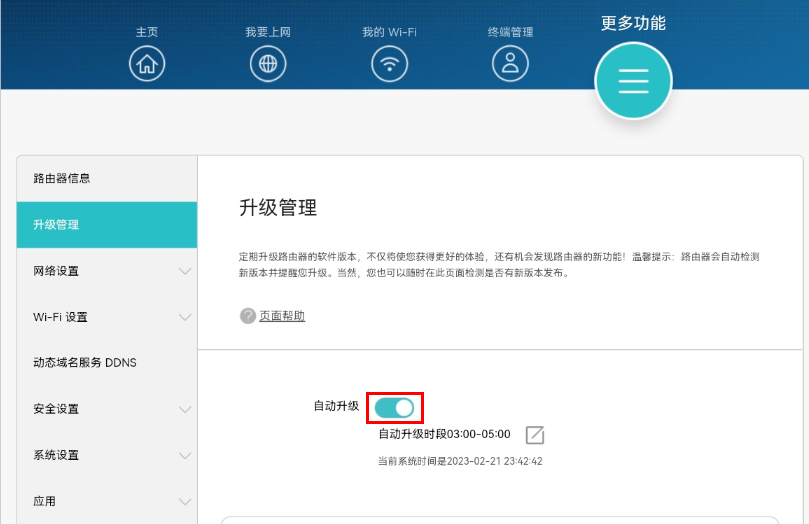This screenshot has width=809, height=524.
Task: Click the 自动升级时段03:00-05:00 text
Action: click(444, 434)
